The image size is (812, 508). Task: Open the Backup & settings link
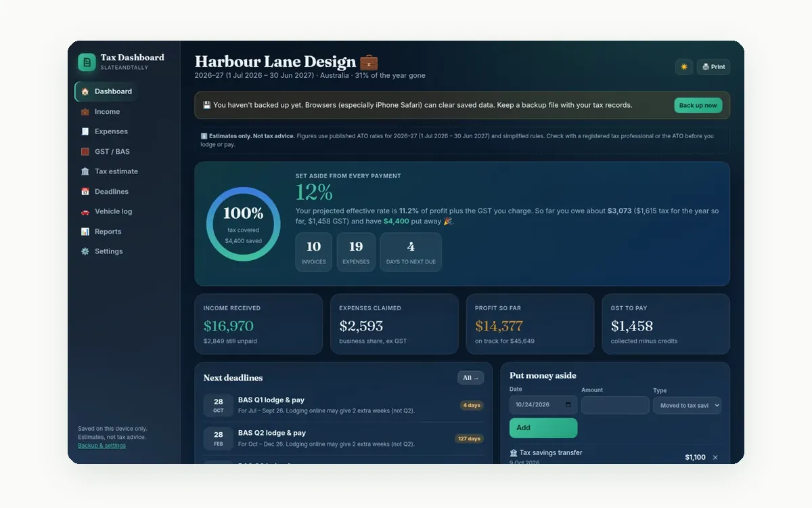click(x=101, y=446)
